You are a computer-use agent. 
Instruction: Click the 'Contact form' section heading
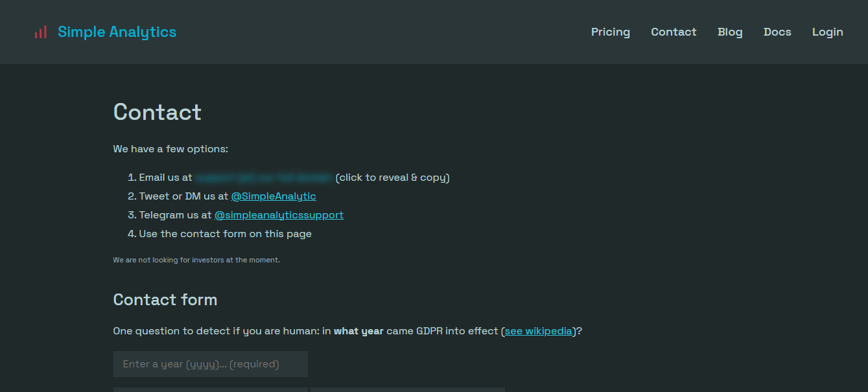click(x=165, y=299)
